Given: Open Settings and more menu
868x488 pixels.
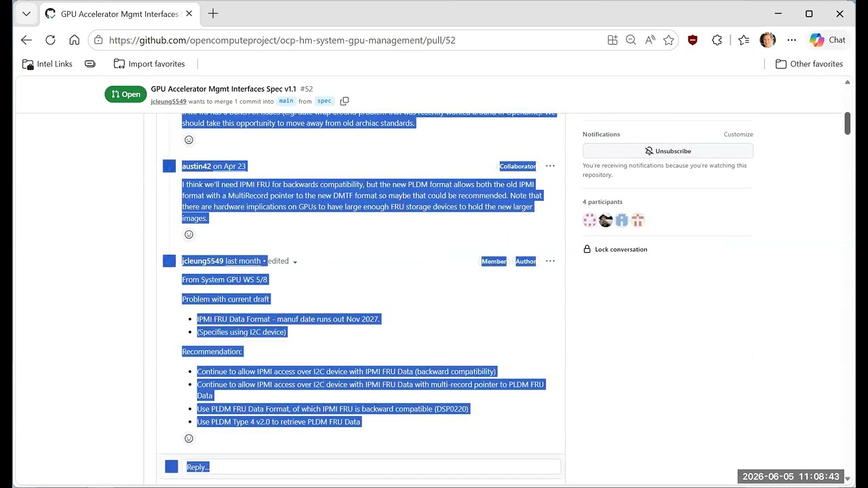Looking at the screenshot, I should 791,40.
